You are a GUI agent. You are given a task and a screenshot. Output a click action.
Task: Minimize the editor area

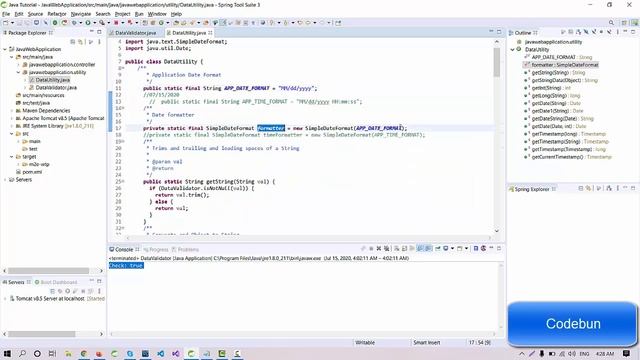click(x=491, y=31)
